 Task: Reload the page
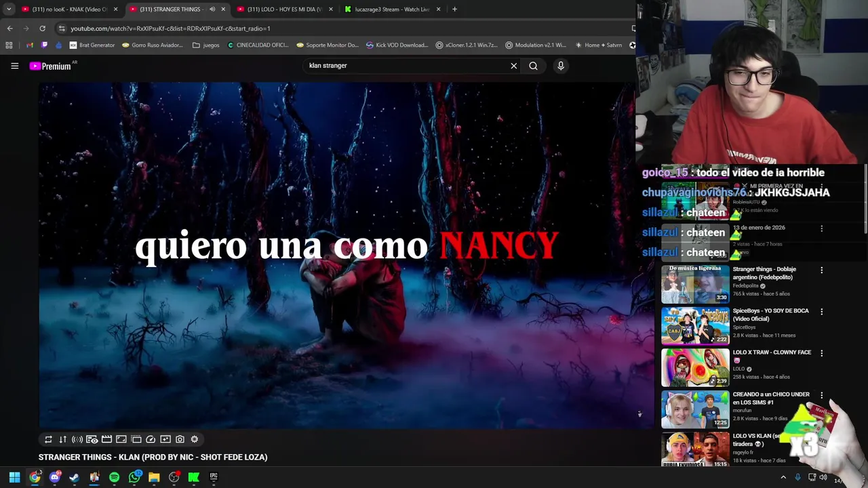click(42, 28)
